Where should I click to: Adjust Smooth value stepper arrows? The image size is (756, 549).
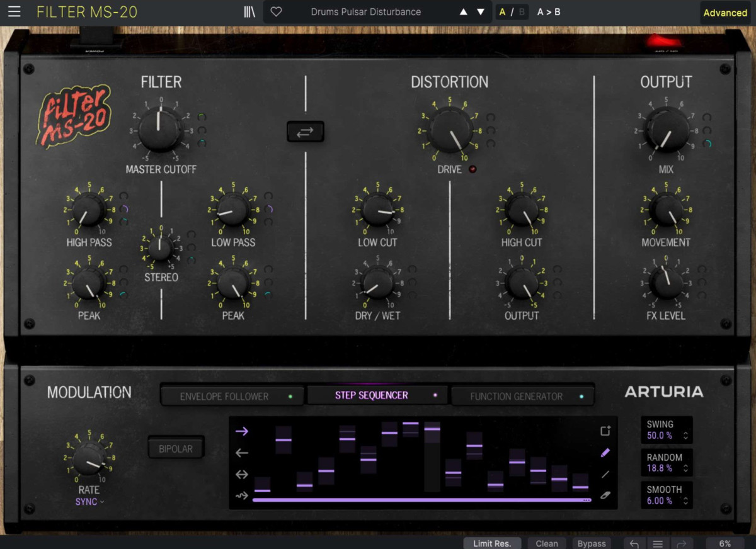[x=685, y=501]
